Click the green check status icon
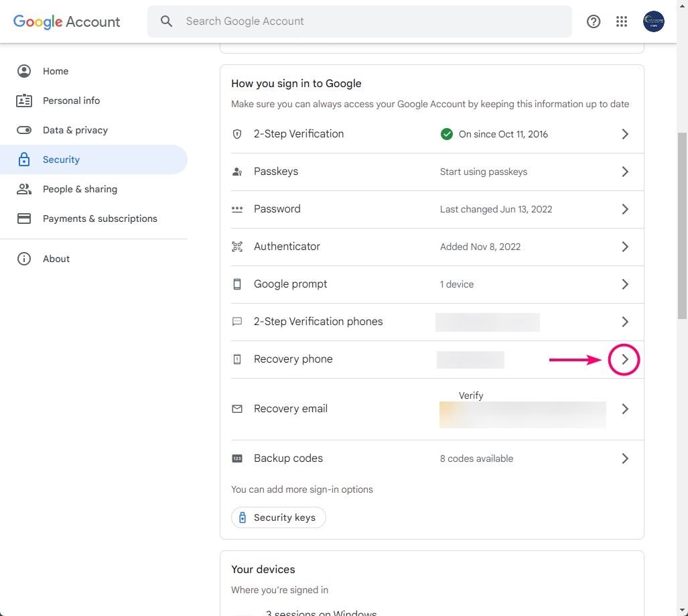 tap(447, 134)
